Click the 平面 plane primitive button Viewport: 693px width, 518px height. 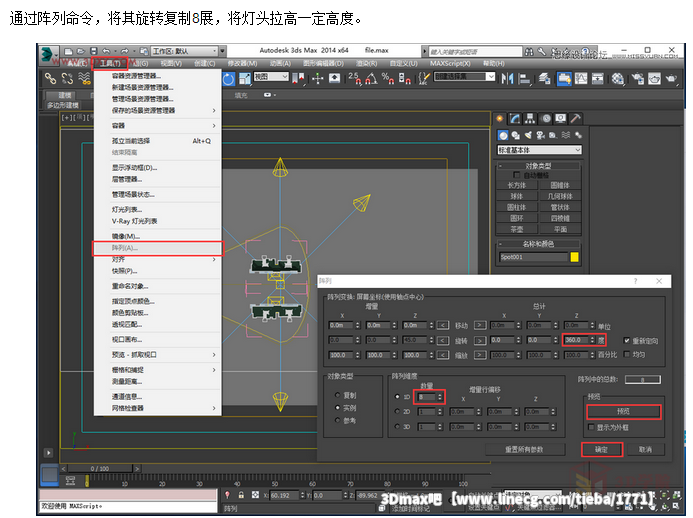click(560, 229)
